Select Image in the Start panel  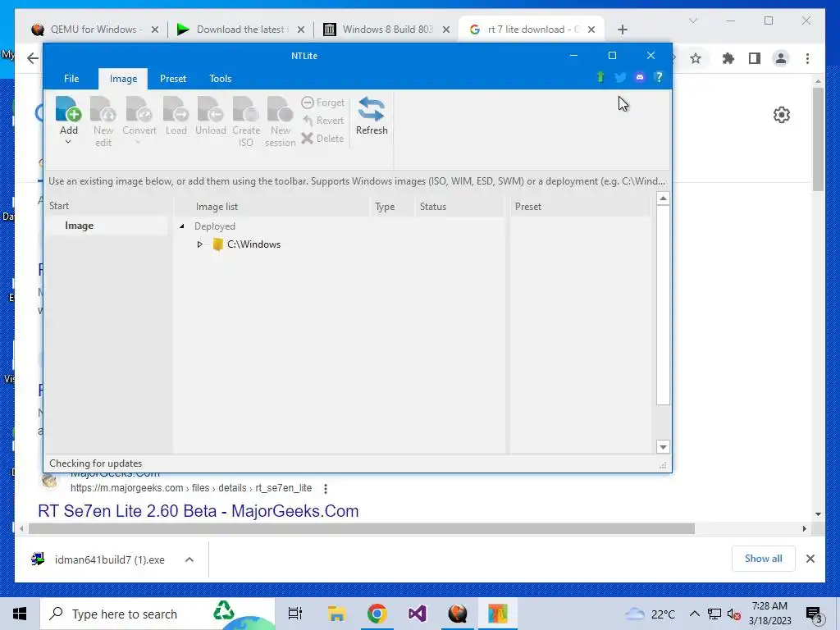pos(80,226)
